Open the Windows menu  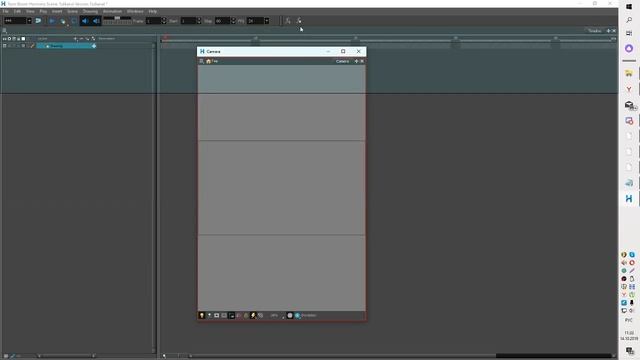pyautogui.click(x=135, y=11)
